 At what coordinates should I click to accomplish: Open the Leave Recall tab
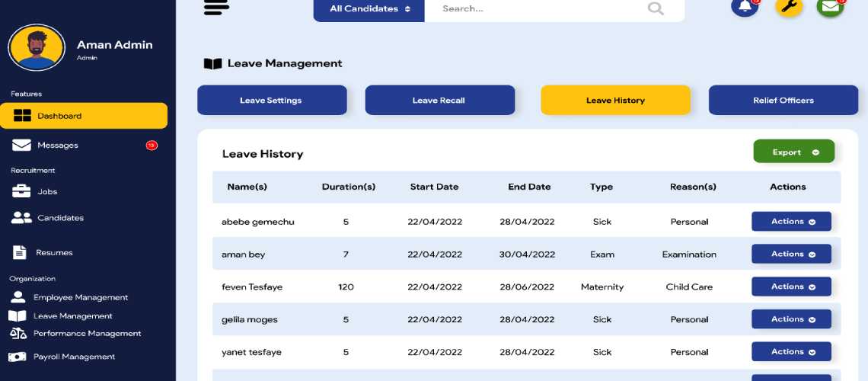tap(439, 101)
